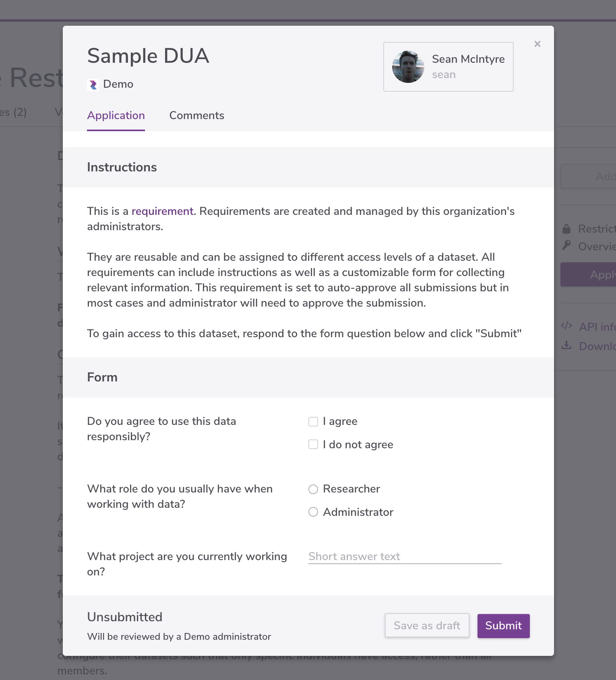
Task: Click the Demo organization name
Action: click(x=118, y=84)
